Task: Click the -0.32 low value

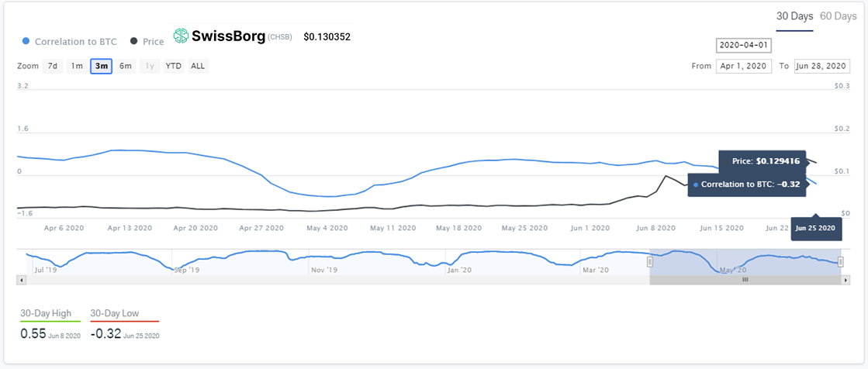Action: [x=105, y=333]
